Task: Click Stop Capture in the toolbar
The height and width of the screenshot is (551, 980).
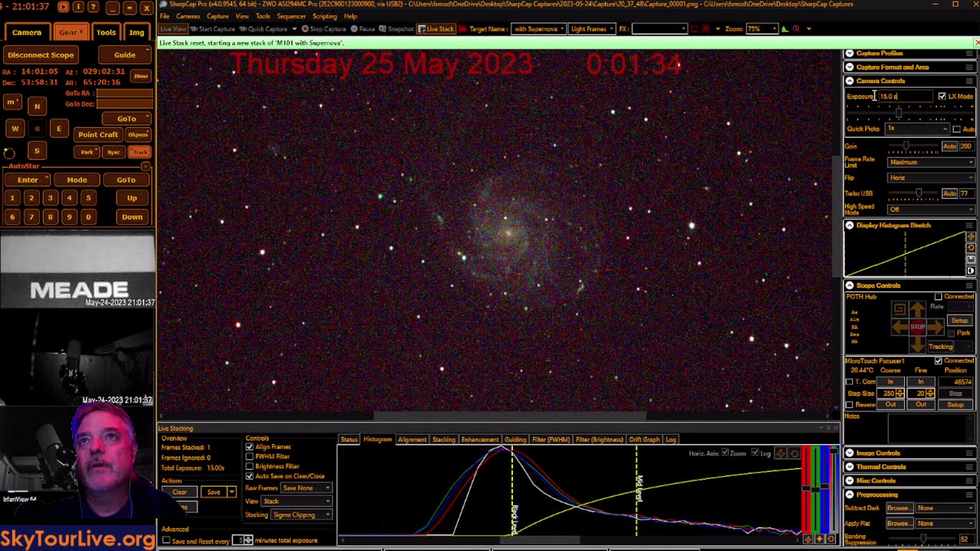Action: pos(324,29)
